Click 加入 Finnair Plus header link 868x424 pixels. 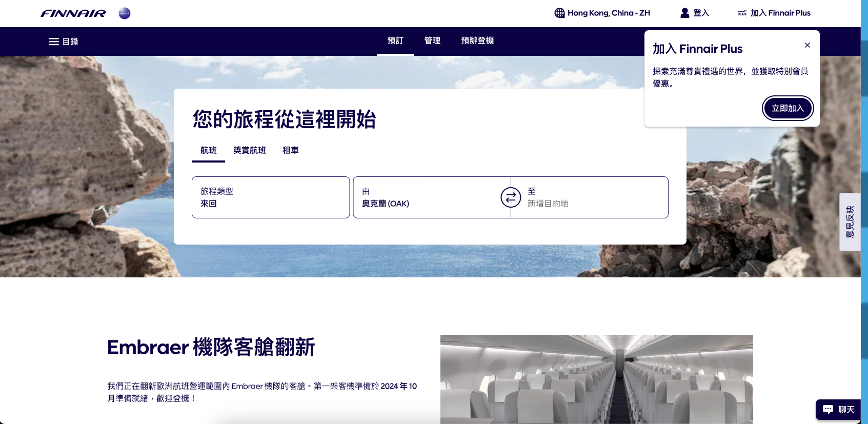774,13
